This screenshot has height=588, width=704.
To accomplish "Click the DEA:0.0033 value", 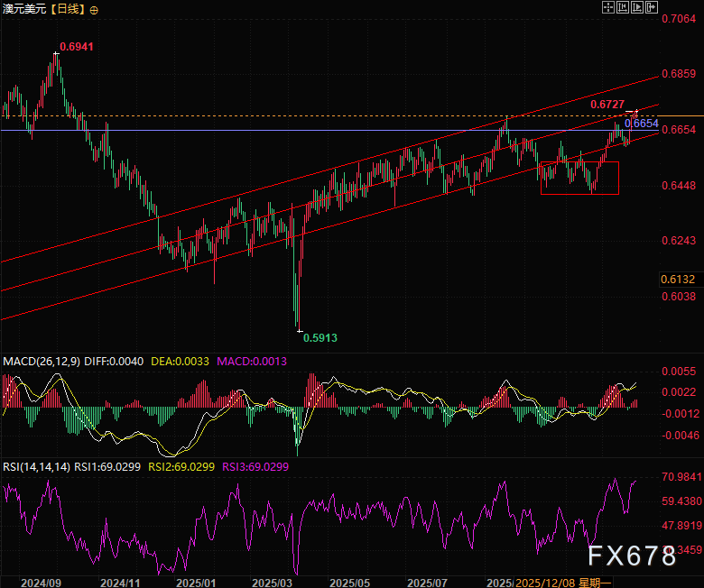I will [180, 362].
